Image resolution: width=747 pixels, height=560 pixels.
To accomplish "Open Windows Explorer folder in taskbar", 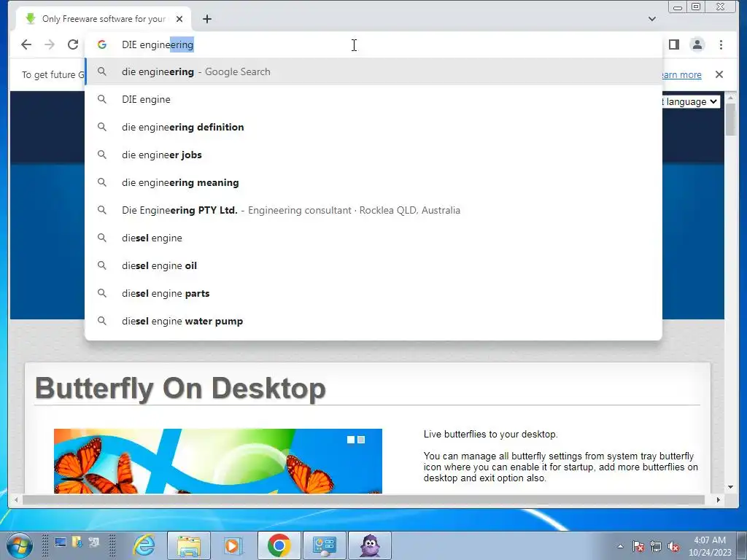I will pos(188,545).
